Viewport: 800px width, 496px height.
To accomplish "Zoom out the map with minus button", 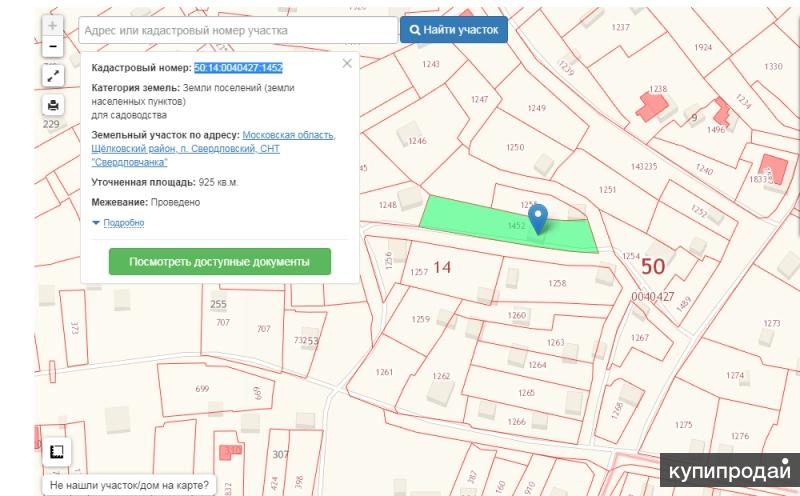I will [x=52, y=46].
